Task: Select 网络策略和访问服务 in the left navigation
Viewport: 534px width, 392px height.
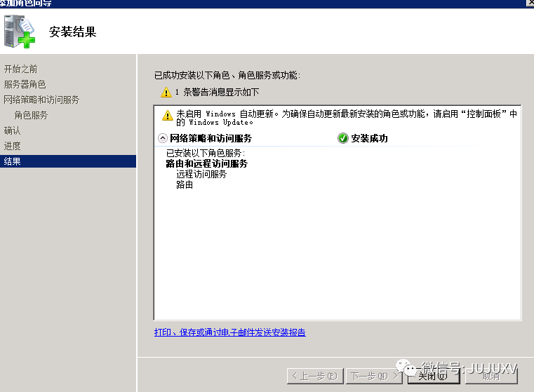Action: click(x=41, y=100)
